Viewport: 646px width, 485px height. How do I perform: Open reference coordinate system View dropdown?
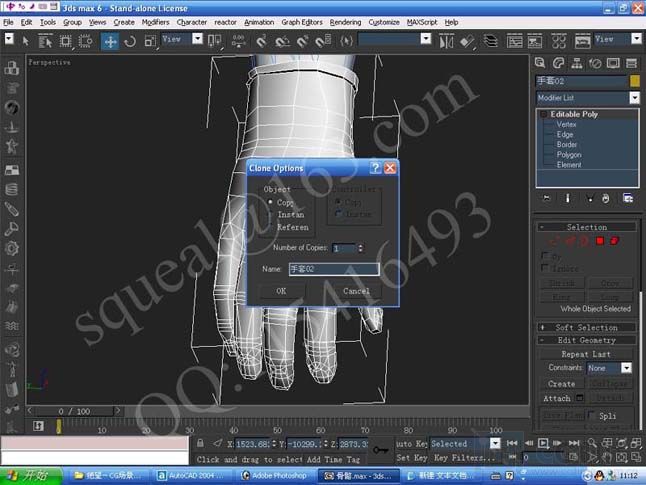click(182, 39)
